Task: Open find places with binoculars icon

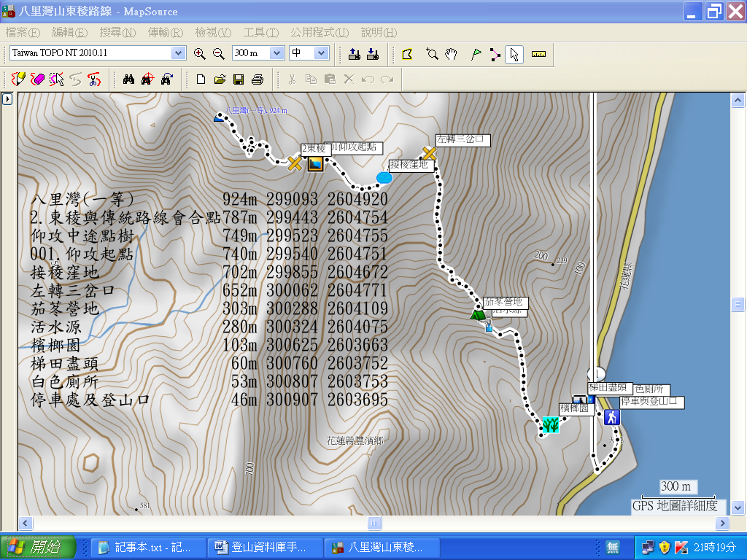Action: 128,79
